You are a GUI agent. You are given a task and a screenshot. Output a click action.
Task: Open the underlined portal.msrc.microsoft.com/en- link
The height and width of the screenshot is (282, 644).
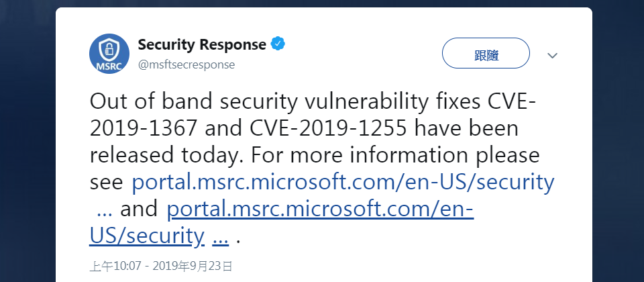click(320, 209)
